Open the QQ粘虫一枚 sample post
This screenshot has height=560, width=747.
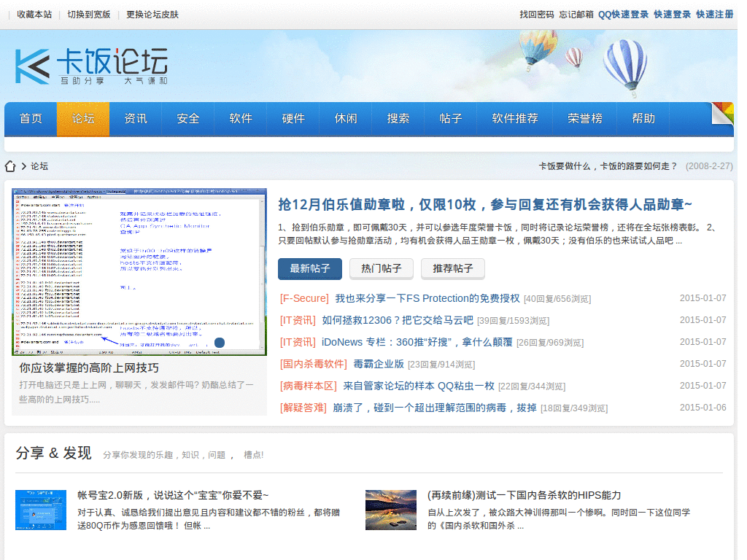coord(419,386)
